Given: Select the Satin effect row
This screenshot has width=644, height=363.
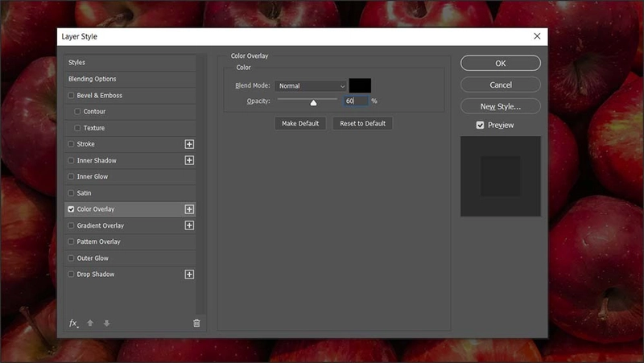Looking at the screenshot, I should pos(130,193).
